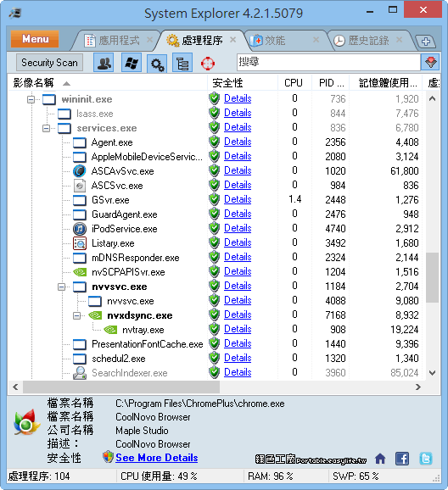Click the vertical scrollbar thumb
The height and width of the screenshot is (490, 448).
[x=433, y=277]
